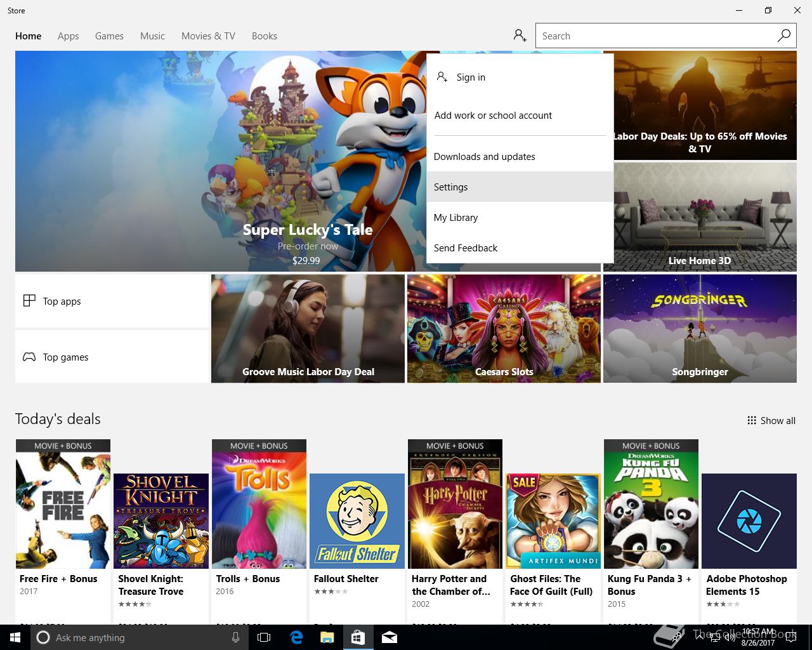This screenshot has height=650, width=812.
Task: Select the Fallout Shelter cover
Action: [x=357, y=521]
